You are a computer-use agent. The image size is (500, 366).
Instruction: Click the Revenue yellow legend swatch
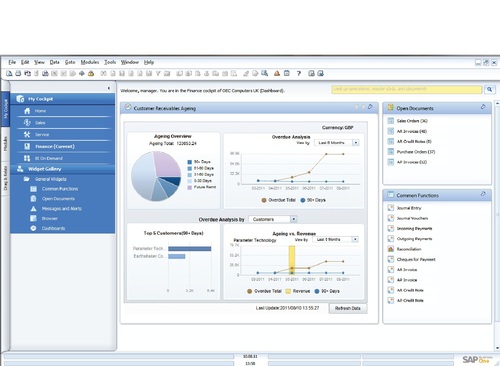click(288, 291)
